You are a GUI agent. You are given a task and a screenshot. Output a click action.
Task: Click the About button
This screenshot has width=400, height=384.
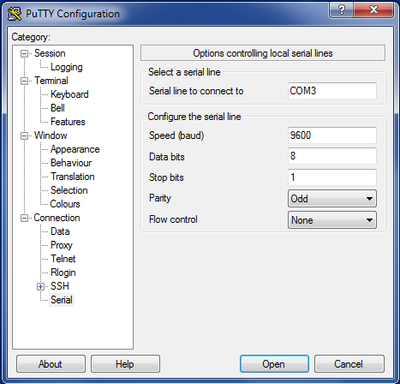pos(51,364)
